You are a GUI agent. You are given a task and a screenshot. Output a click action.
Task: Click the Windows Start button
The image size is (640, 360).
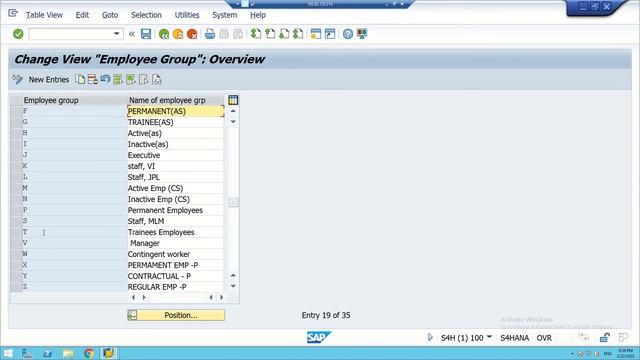pyautogui.click(x=8, y=353)
